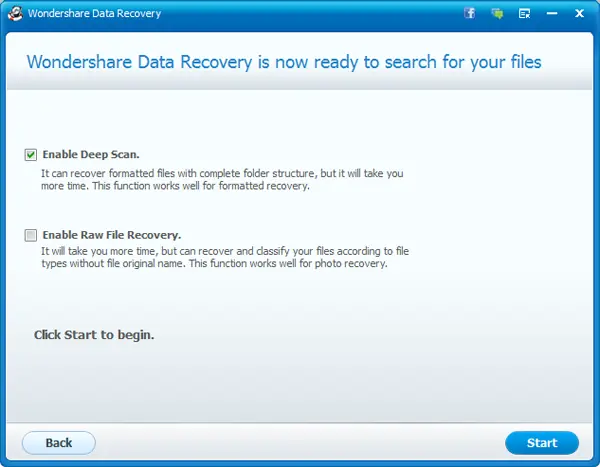Image resolution: width=600 pixels, height=467 pixels.
Task: Uncheck the Enable Deep Scan checkbox
Action: point(31,155)
